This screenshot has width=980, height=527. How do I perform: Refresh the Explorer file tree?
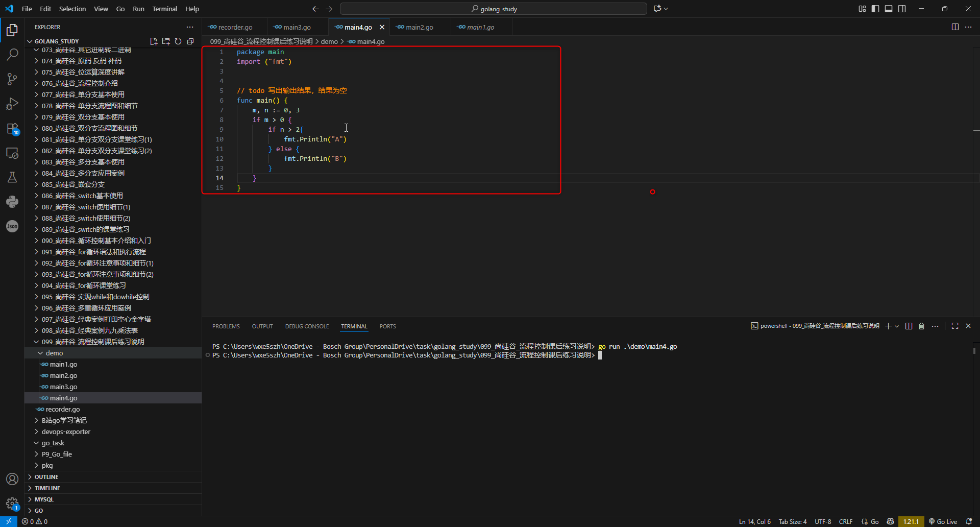tap(178, 41)
